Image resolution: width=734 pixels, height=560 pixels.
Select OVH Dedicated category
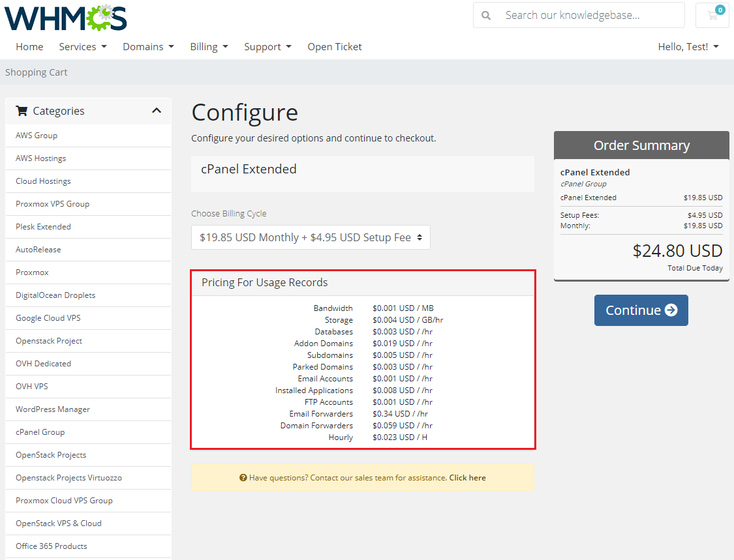(x=89, y=364)
